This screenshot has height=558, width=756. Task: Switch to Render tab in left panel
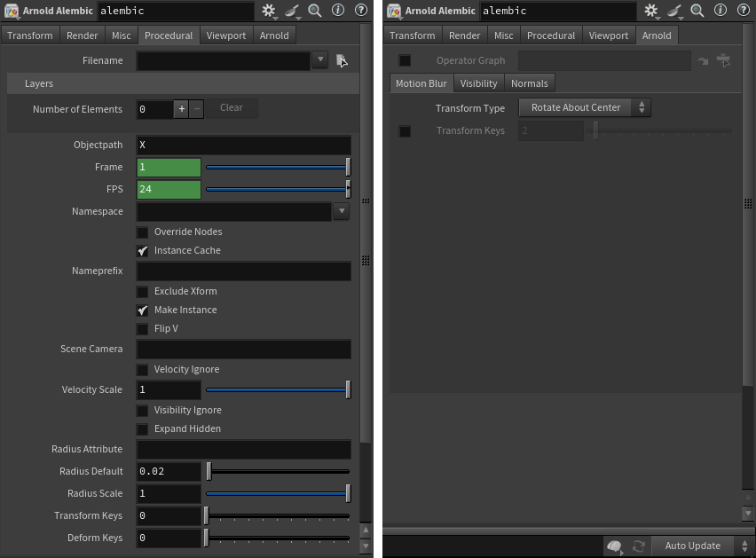82,35
